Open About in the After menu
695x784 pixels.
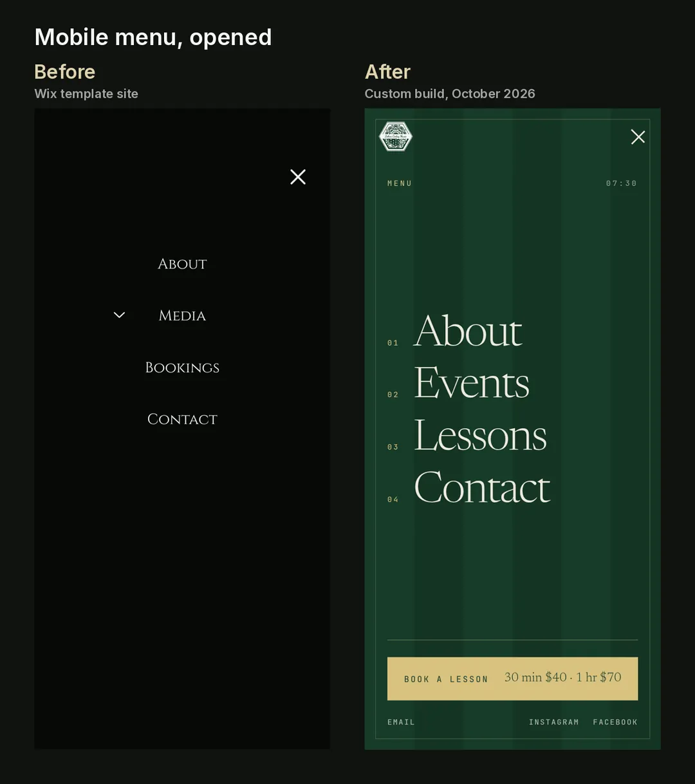(468, 331)
